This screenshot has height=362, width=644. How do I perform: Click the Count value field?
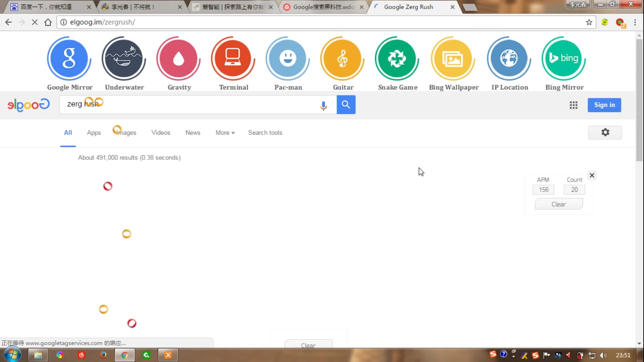[x=574, y=190]
